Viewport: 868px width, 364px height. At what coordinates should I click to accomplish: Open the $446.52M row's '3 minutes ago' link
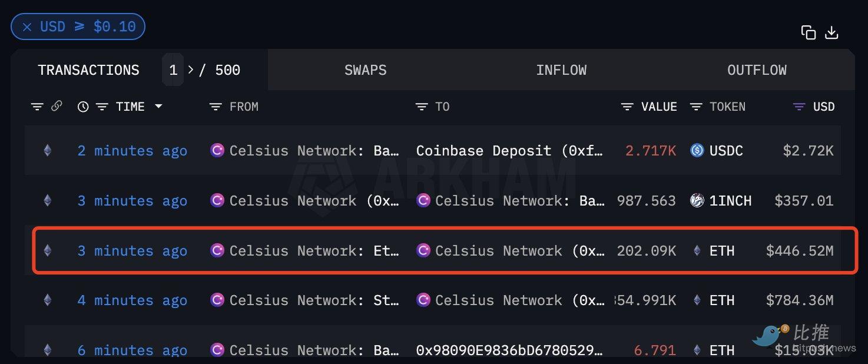[x=132, y=251]
